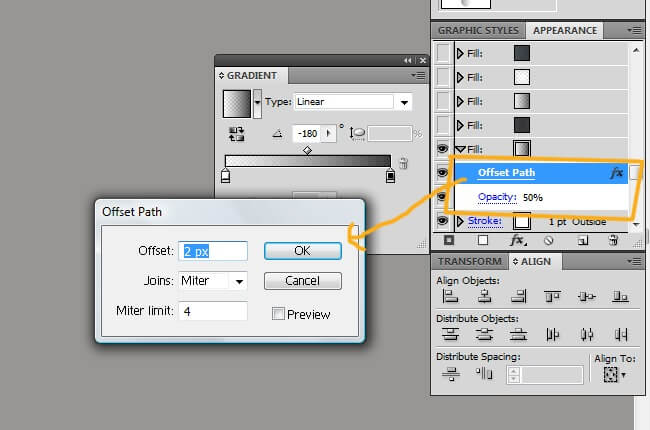
Task: Click Horizontal Align Left icon
Action: click(x=450, y=296)
